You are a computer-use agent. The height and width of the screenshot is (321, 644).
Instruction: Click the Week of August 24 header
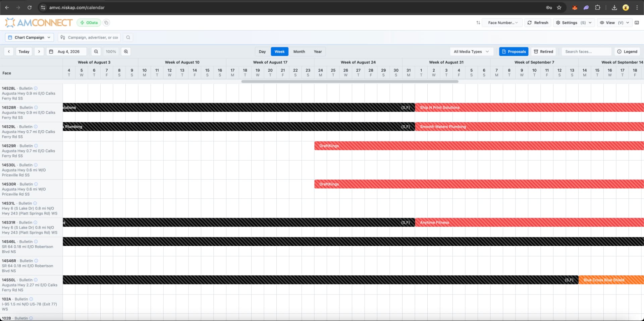358,62
